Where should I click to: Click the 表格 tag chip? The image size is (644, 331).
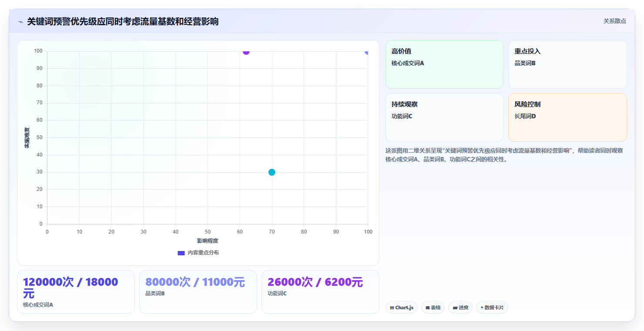click(433, 308)
